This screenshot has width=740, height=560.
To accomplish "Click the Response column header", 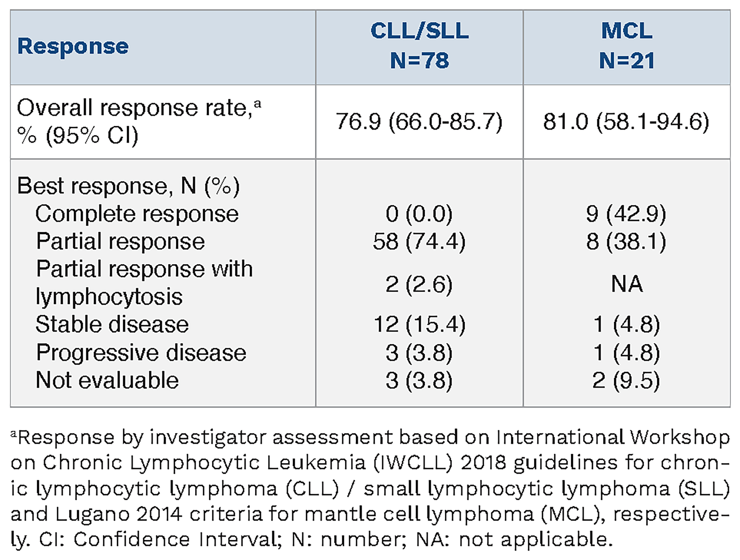I will pos(73,46).
